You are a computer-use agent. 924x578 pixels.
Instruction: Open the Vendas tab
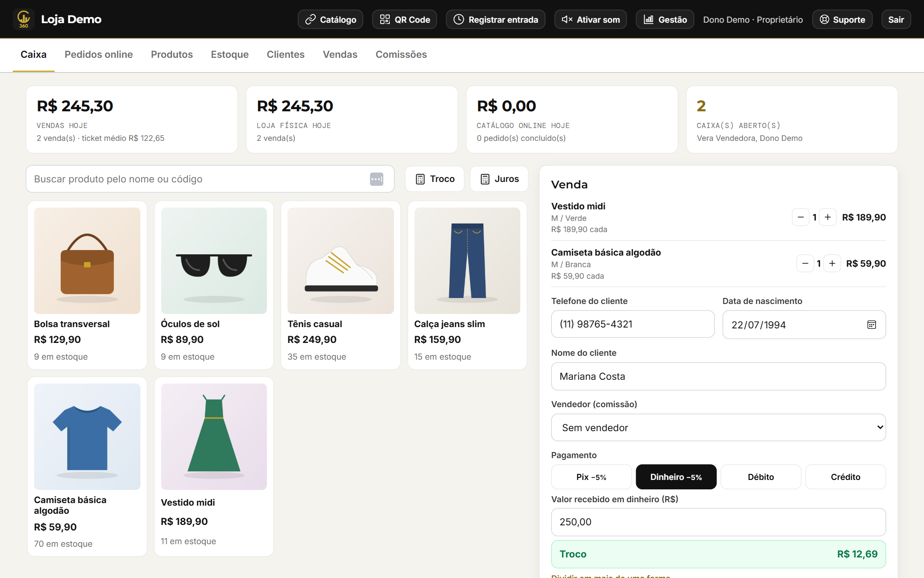point(340,55)
